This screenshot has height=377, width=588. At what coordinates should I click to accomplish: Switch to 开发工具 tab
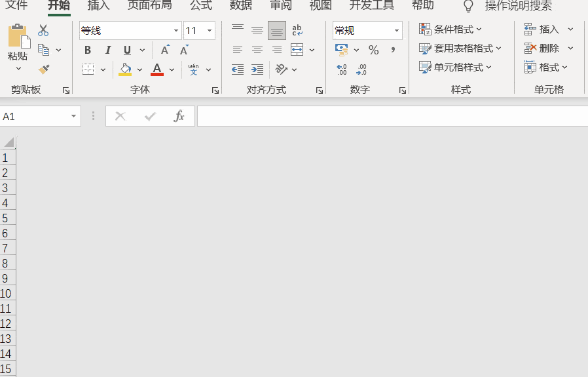click(x=372, y=5)
